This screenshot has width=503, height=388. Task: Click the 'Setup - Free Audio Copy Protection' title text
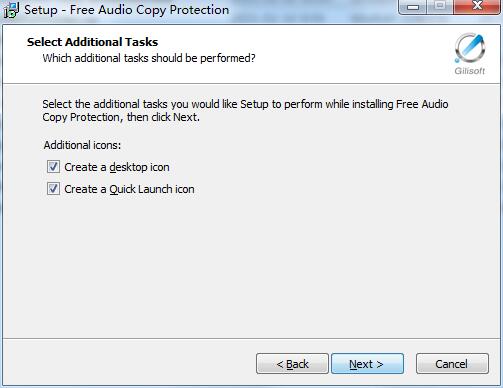tap(127, 10)
